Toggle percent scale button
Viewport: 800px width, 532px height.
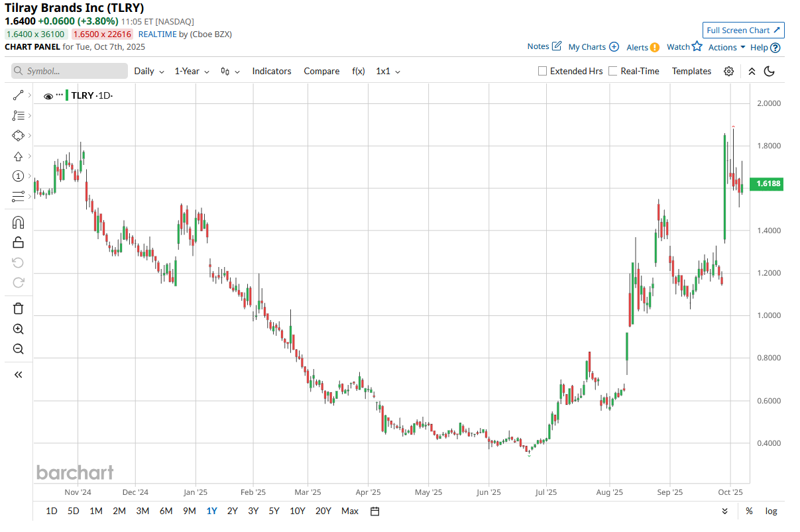tap(749, 511)
